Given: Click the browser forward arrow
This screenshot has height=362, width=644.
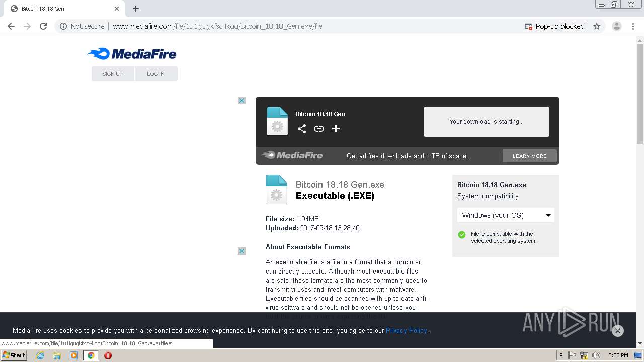Looking at the screenshot, I should tap(27, 26).
